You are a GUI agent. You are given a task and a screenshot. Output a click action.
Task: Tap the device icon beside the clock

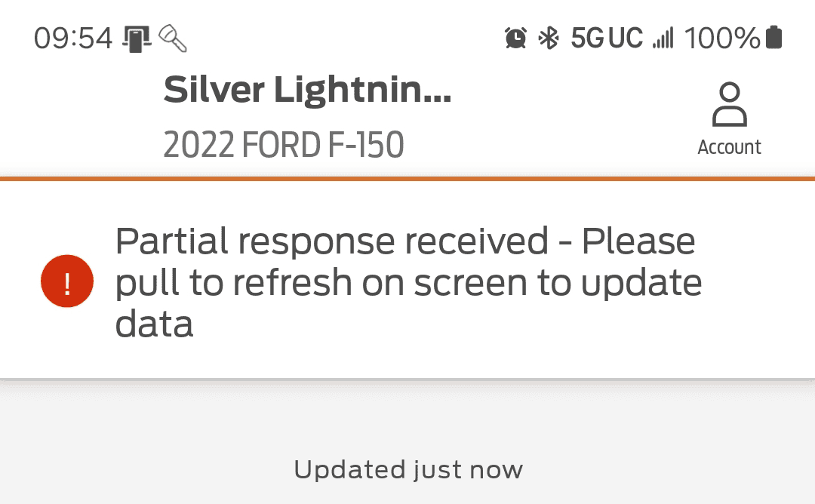[x=137, y=38]
